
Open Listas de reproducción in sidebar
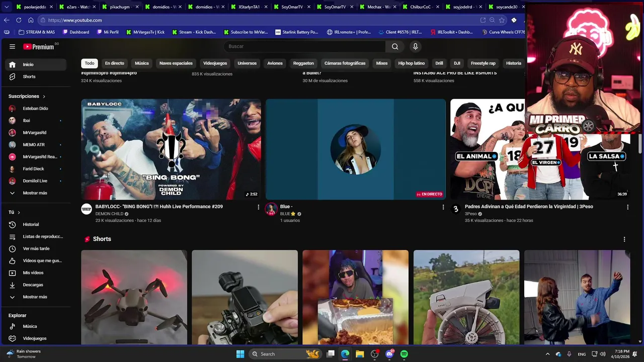click(x=36, y=236)
